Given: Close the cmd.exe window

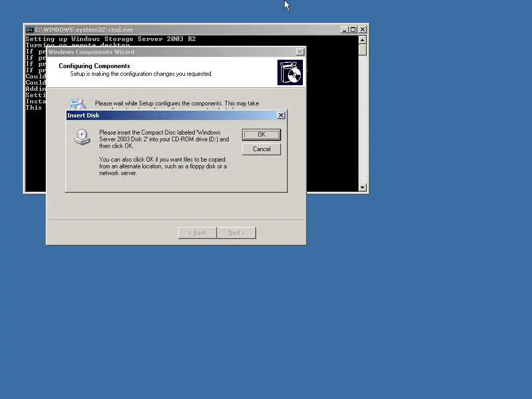Looking at the screenshot, I should click(362, 30).
